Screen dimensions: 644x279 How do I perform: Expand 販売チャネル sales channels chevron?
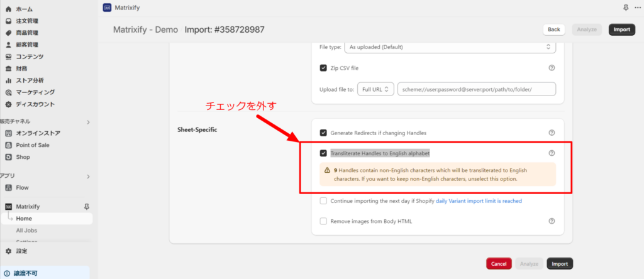(x=88, y=122)
